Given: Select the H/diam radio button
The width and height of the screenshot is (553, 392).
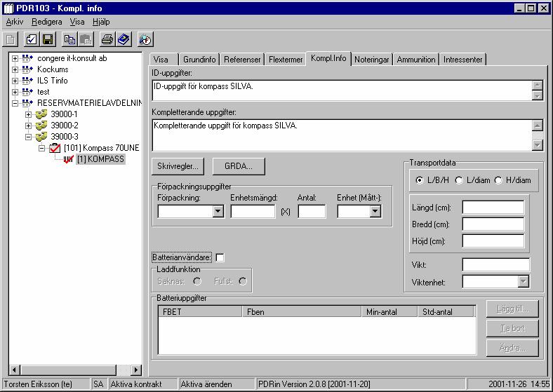Looking at the screenshot, I should pos(498,180).
